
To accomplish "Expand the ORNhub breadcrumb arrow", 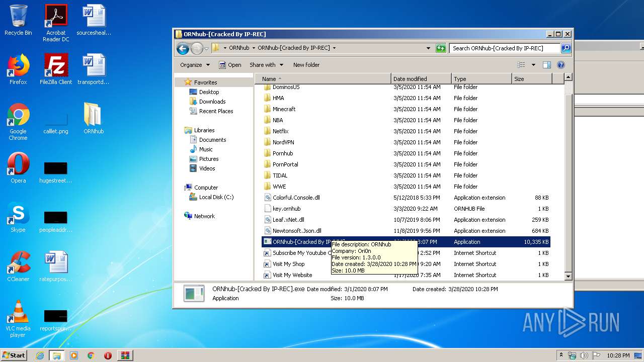I will pos(254,48).
